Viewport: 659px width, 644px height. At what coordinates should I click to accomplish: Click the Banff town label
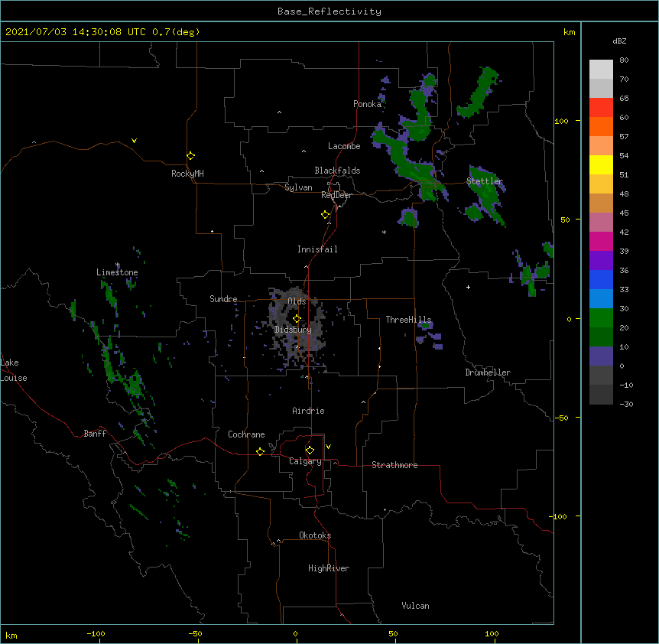tap(95, 434)
